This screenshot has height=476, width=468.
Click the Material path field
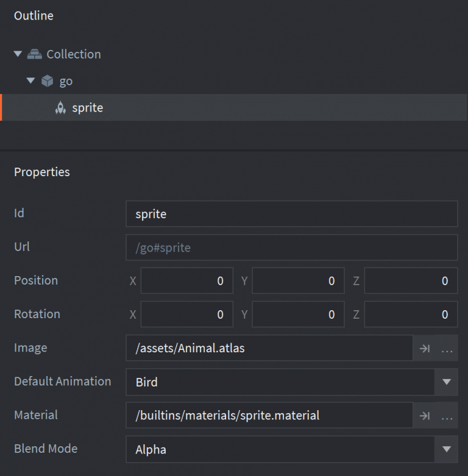(x=269, y=416)
